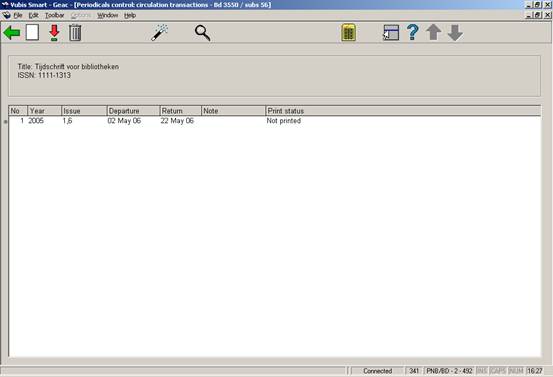
Task: Open the Help menu
Action: (x=130, y=16)
